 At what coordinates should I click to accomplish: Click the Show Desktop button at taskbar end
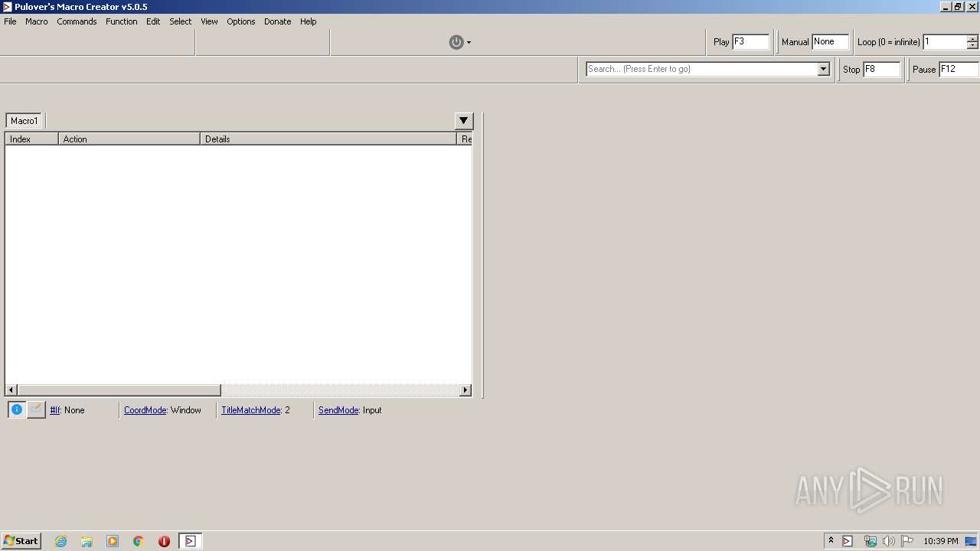tap(972, 541)
